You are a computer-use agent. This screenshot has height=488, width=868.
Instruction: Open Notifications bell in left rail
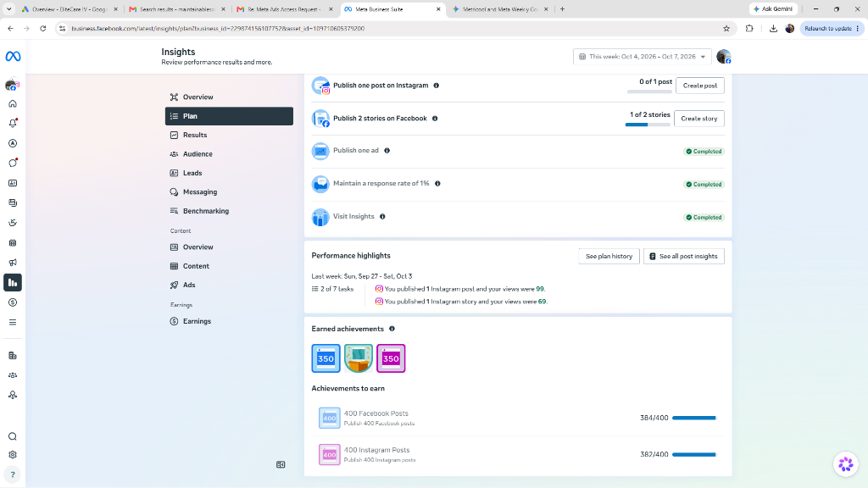13,124
